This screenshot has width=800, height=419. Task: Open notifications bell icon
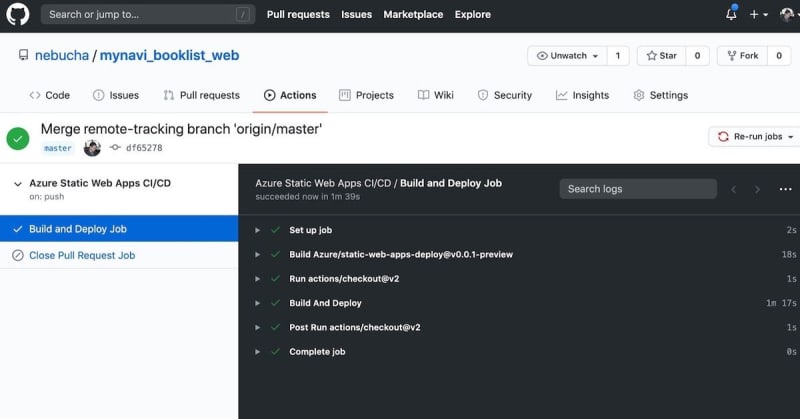click(731, 14)
